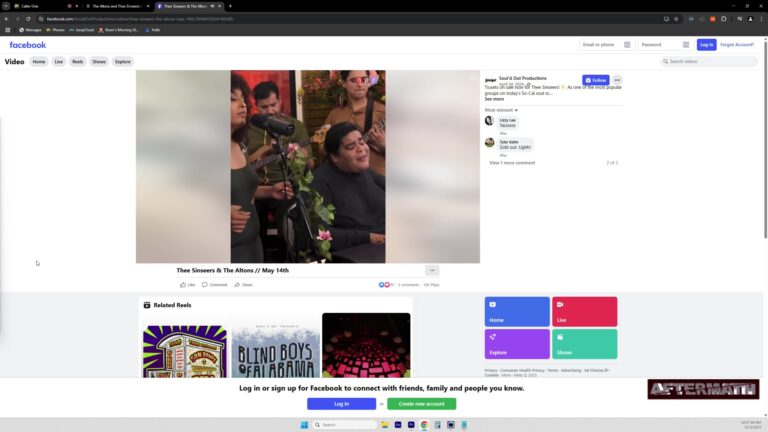Open the apps grid in bookmarks bar
This screenshot has height=432, width=768.
click(x=8, y=30)
